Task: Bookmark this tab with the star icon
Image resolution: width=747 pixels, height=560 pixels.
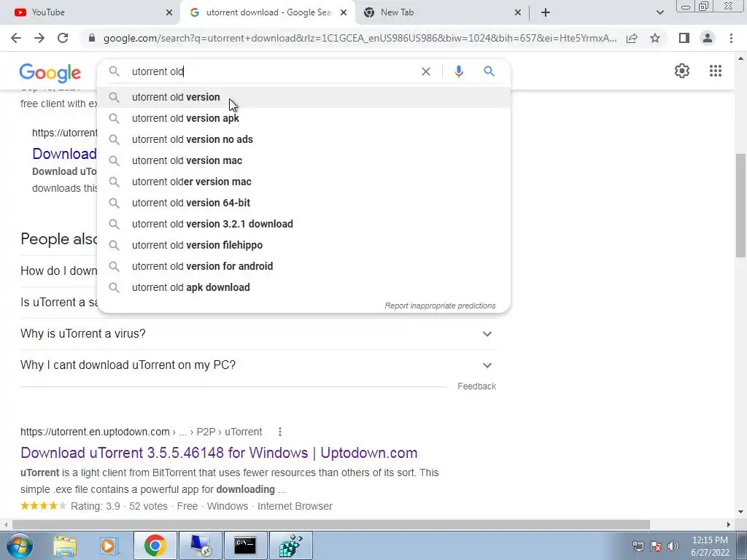Action: coord(655,38)
